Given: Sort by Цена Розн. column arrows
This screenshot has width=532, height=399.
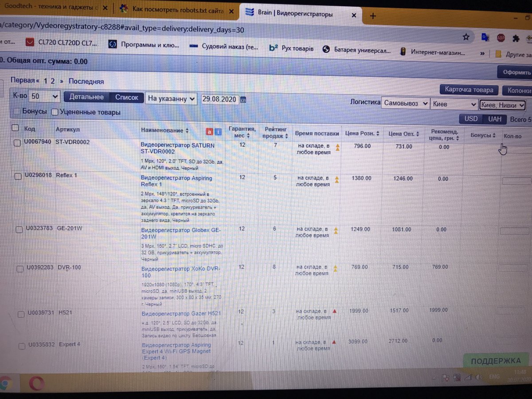Looking at the screenshot, I should tap(379, 133).
